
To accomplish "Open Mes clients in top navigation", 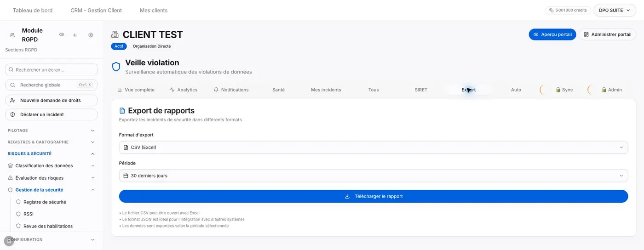I will click(154, 10).
